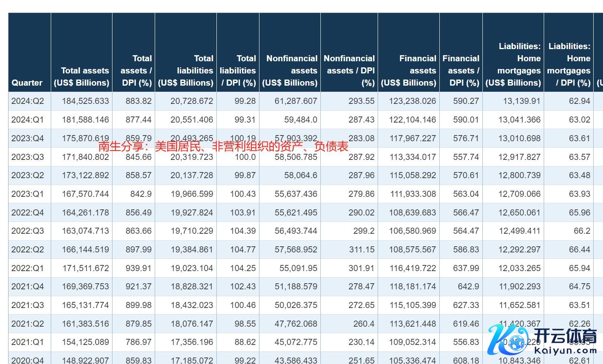This screenshot has width=603, height=364.
Task: Click the Financial assets (US$ Billions) header
Action: pos(408,71)
